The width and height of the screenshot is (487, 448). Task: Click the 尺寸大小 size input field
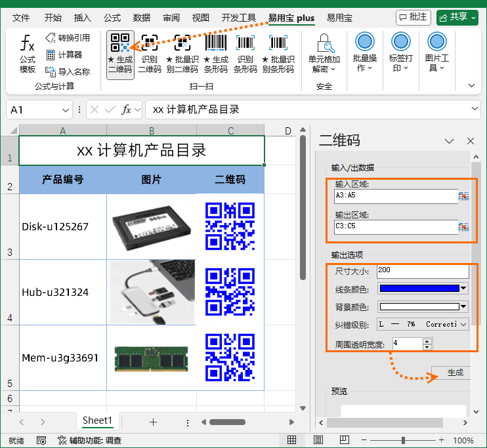[x=423, y=270]
